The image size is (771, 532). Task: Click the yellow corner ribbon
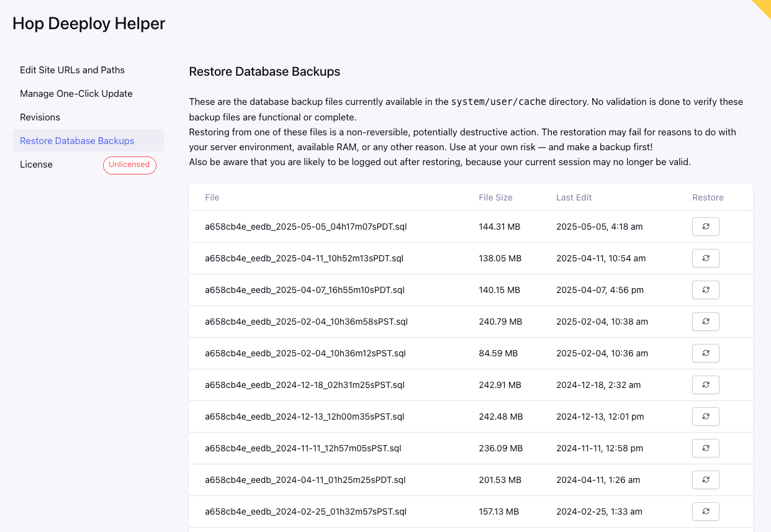point(764,7)
